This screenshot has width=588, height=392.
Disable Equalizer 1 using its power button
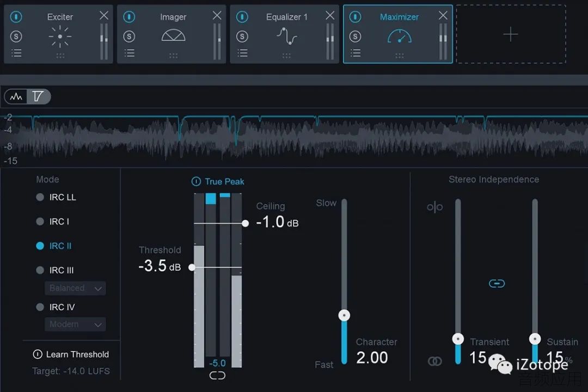coord(242,16)
